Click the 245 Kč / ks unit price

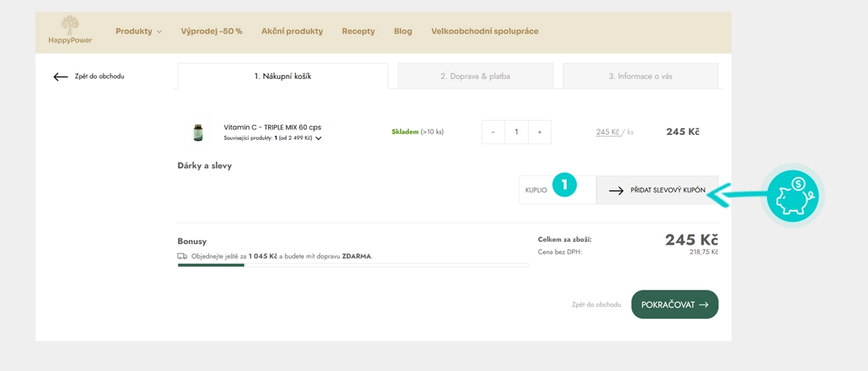click(615, 133)
